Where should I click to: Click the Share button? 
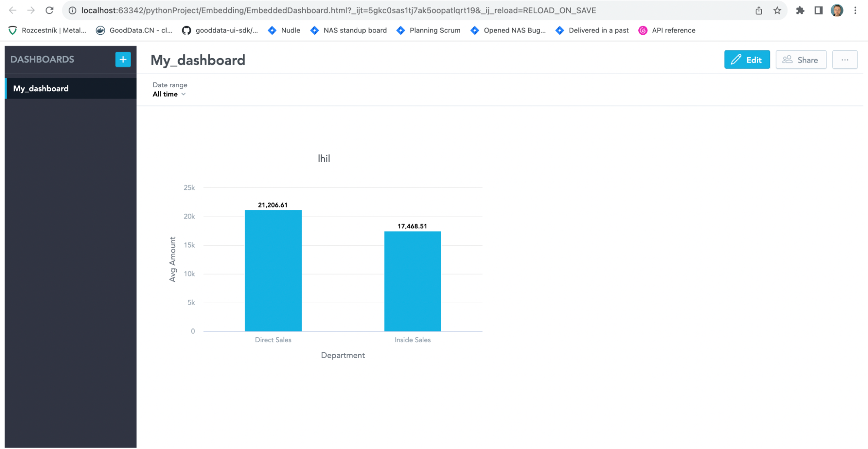click(x=801, y=59)
